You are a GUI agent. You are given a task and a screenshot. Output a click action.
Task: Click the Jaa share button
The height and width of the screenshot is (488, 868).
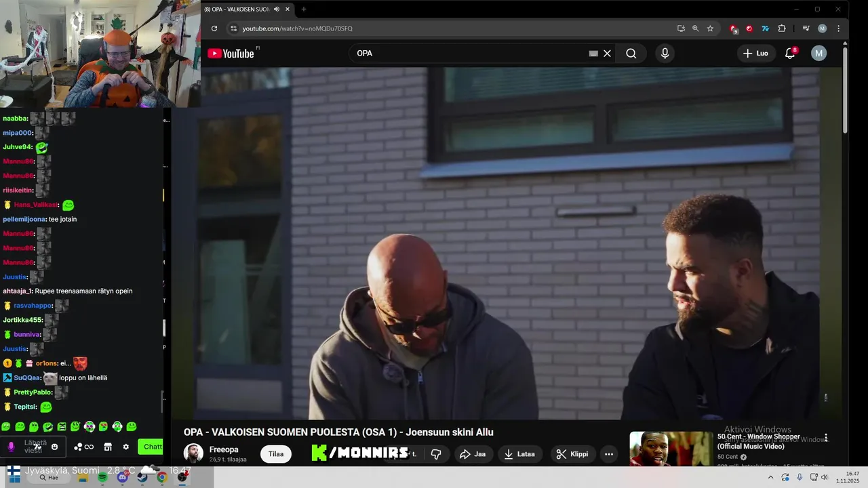[473, 454]
